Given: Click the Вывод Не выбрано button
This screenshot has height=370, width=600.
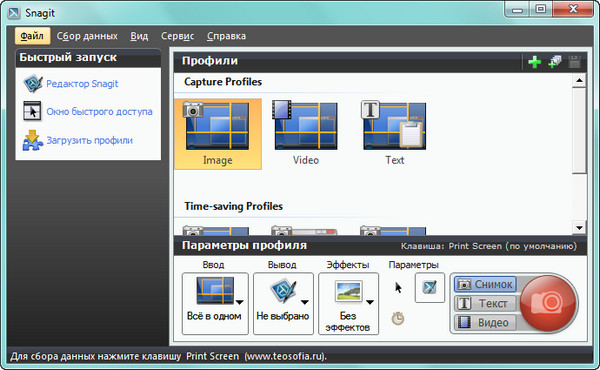Looking at the screenshot, I should pos(283,303).
